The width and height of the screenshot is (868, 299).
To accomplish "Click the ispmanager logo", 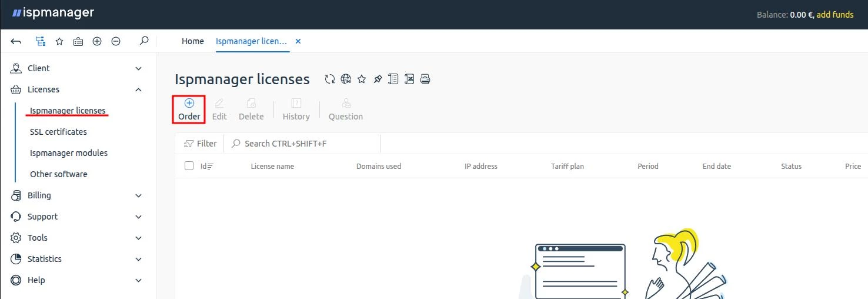I will coord(52,12).
